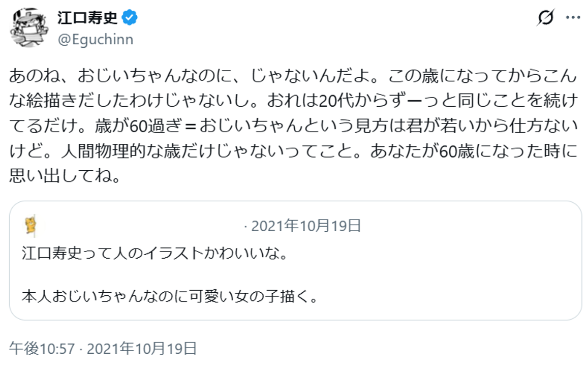Click the bottom 2021年10月19日 date beside 午後10:57

142,348
